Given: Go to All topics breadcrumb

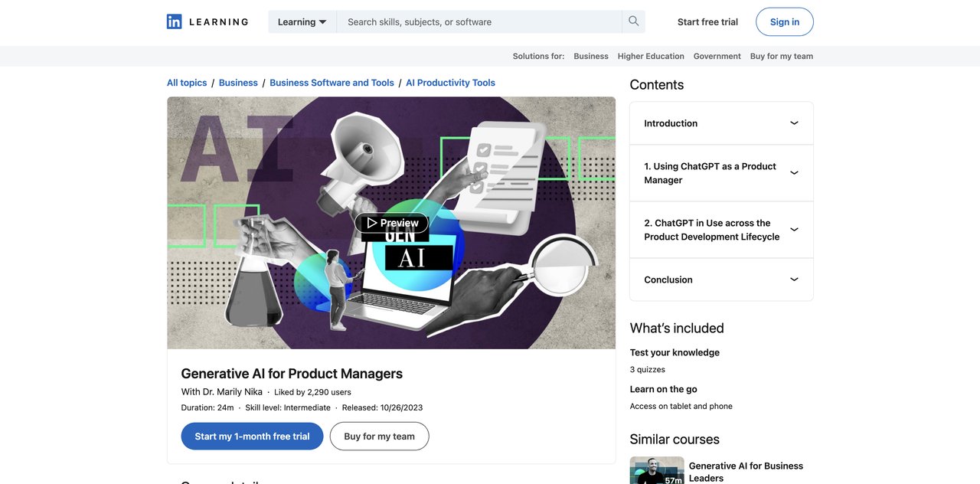Looking at the screenshot, I should [x=187, y=83].
